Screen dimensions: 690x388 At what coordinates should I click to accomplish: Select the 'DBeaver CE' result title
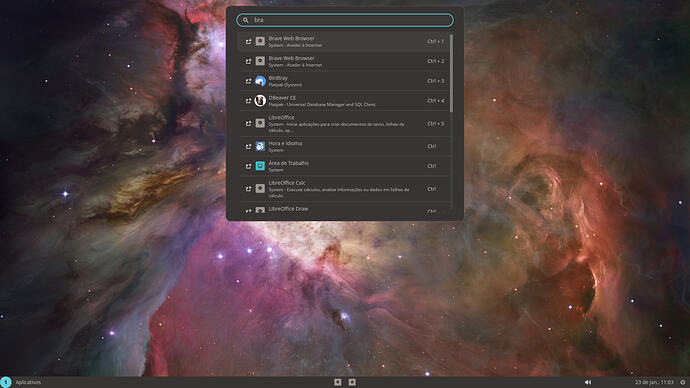pos(282,98)
